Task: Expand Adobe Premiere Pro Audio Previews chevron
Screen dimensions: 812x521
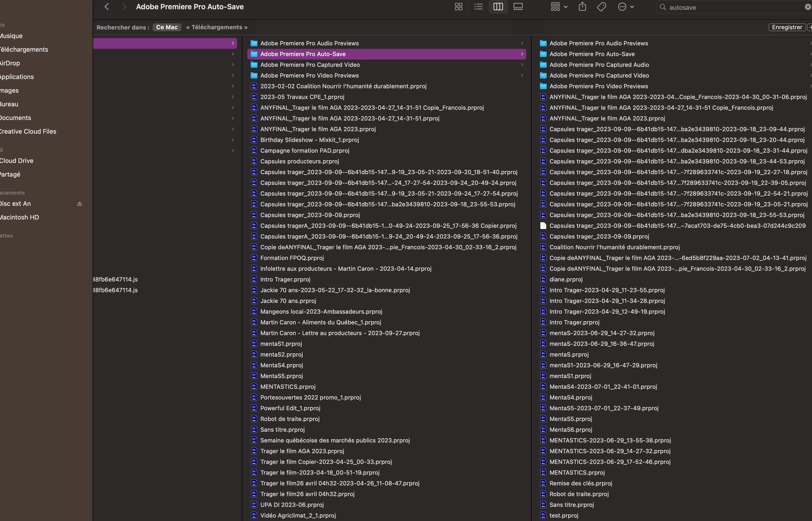Action: 522,43
